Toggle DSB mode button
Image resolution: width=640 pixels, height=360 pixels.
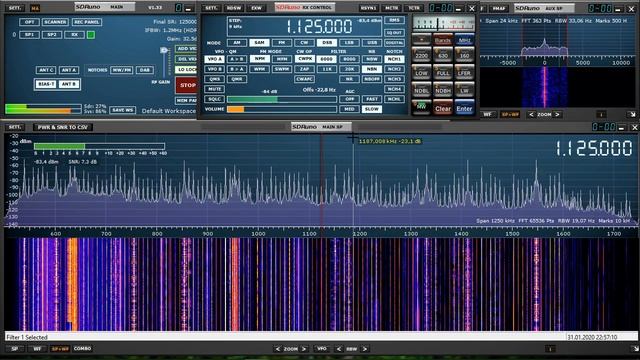click(x=327, y=42)
